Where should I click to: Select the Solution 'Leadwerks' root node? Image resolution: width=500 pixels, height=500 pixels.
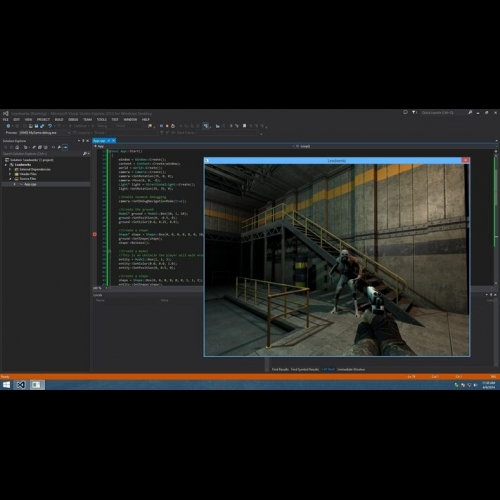click(x=32, y=160)
